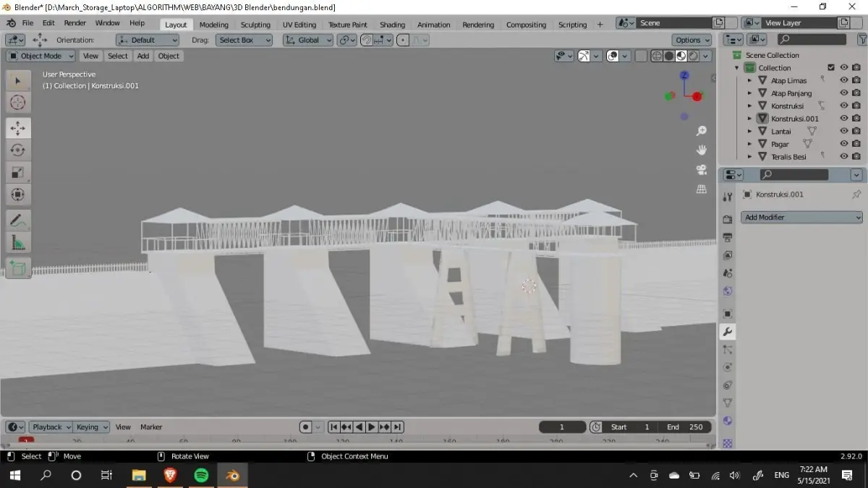This screenshot has height=488, width=868.
Task: Open Output properties tab icon
Action: coord(728,237)
